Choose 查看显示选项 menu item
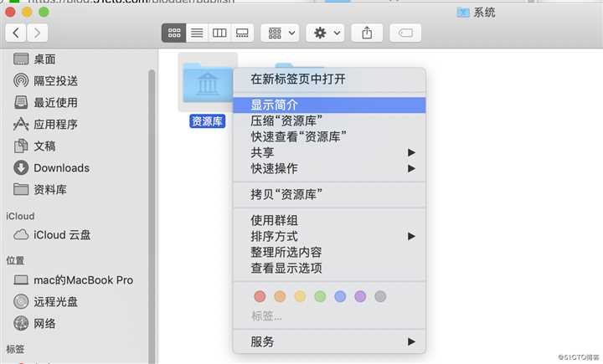 pyautogui.click(x=329, y=268)
